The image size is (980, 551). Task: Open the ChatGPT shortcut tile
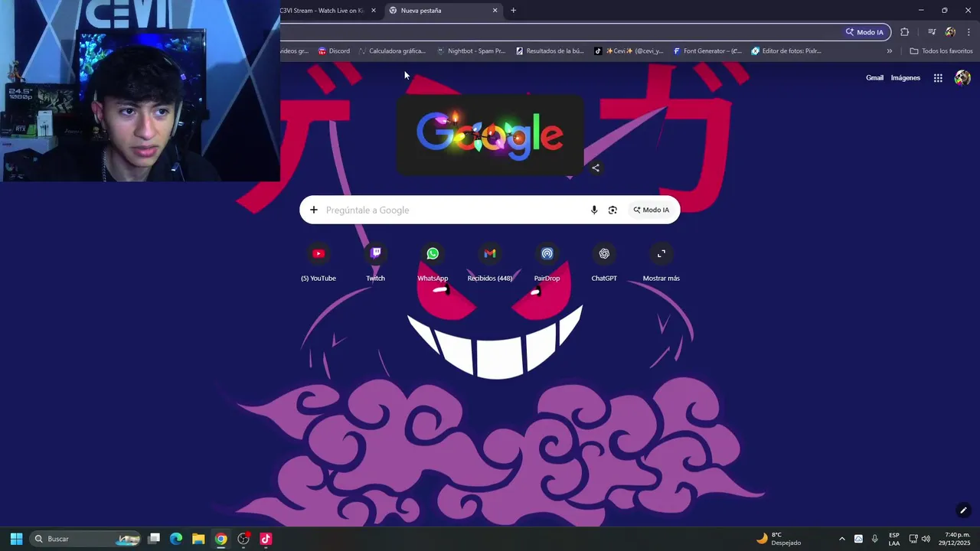pos(604,262)
